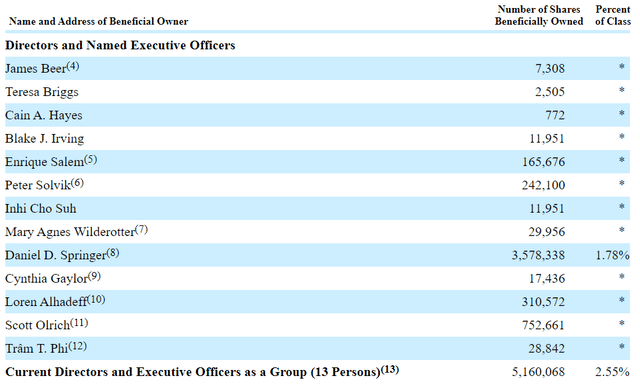Select the share count 2,505

coord(550,92)
